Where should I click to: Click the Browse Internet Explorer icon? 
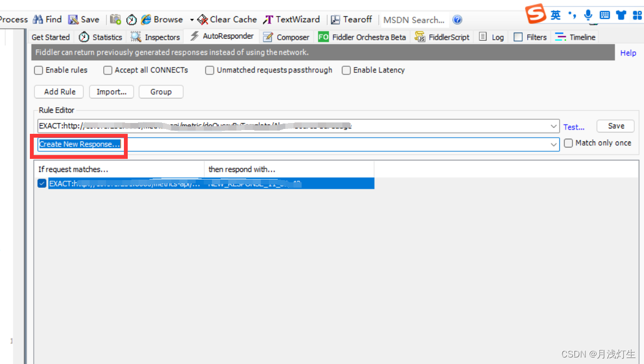pos(146,20)
